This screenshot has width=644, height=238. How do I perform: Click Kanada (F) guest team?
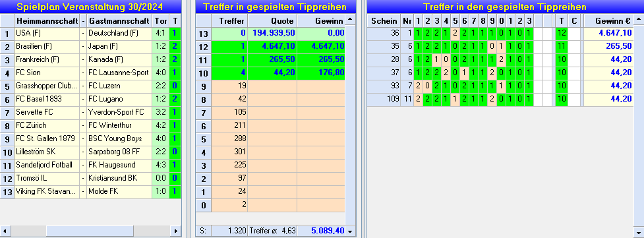pos(119,59)
